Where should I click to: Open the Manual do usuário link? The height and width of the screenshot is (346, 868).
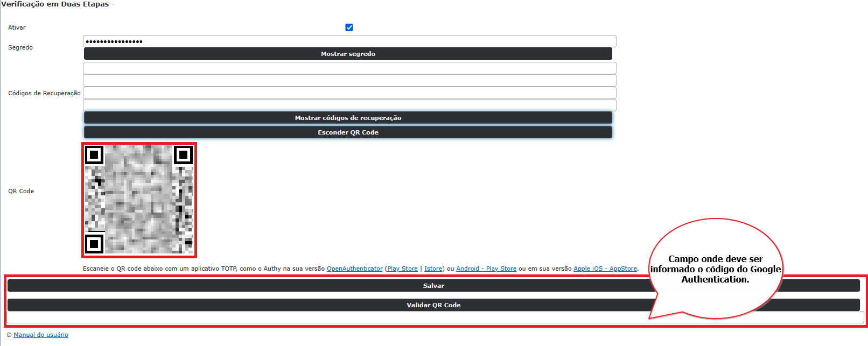click(41, 335)
